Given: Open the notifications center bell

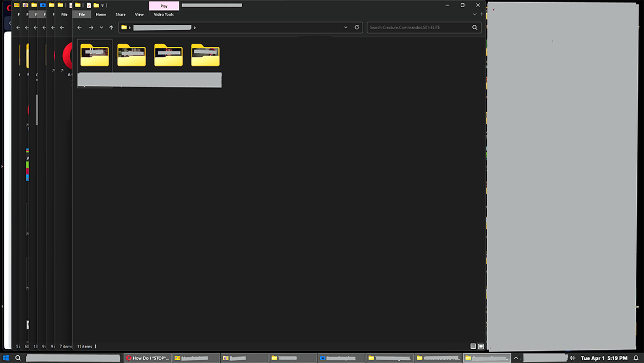Looking at the screenshot, I should [x=636, y=358].
